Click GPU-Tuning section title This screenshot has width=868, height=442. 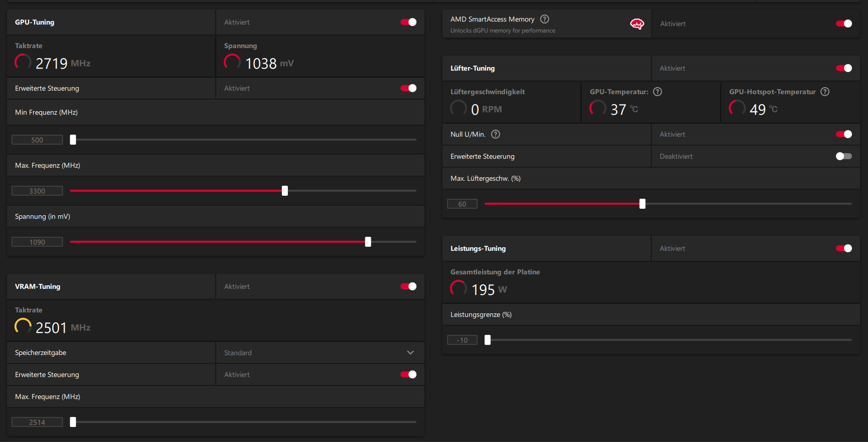pyautogui.click(x=35, y=22)
